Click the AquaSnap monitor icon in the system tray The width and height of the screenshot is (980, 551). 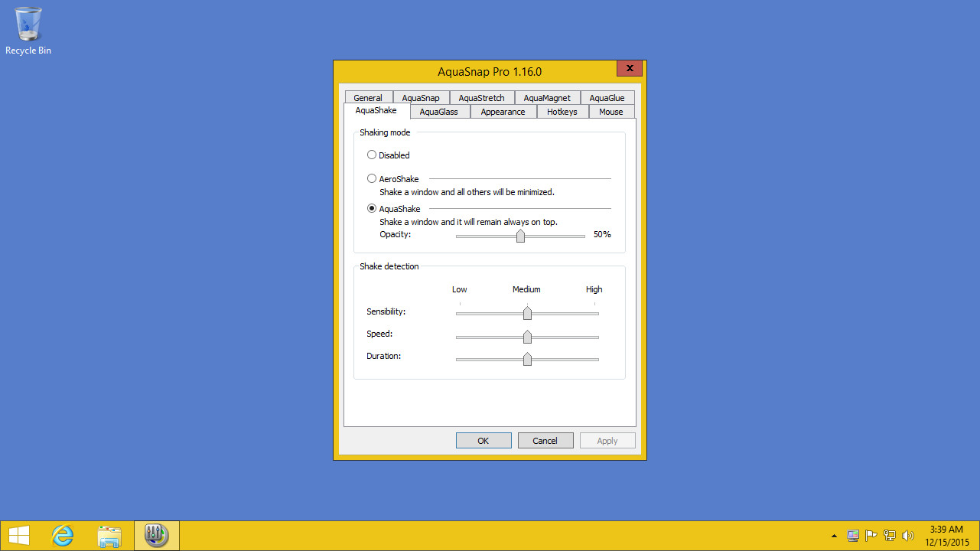852,535
